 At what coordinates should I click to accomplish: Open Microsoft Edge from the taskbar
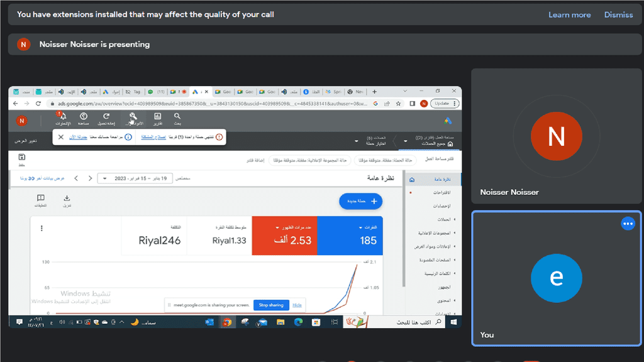[298, 322]
